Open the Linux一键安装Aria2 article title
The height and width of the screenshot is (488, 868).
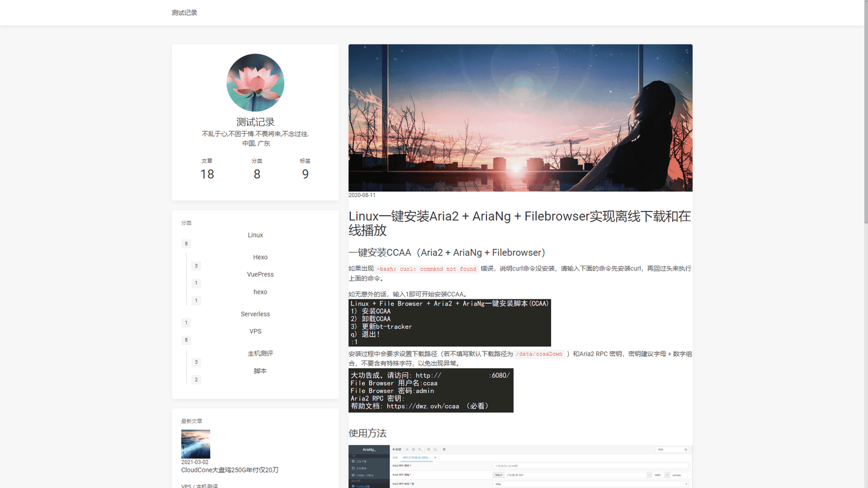tap(520, 223)
